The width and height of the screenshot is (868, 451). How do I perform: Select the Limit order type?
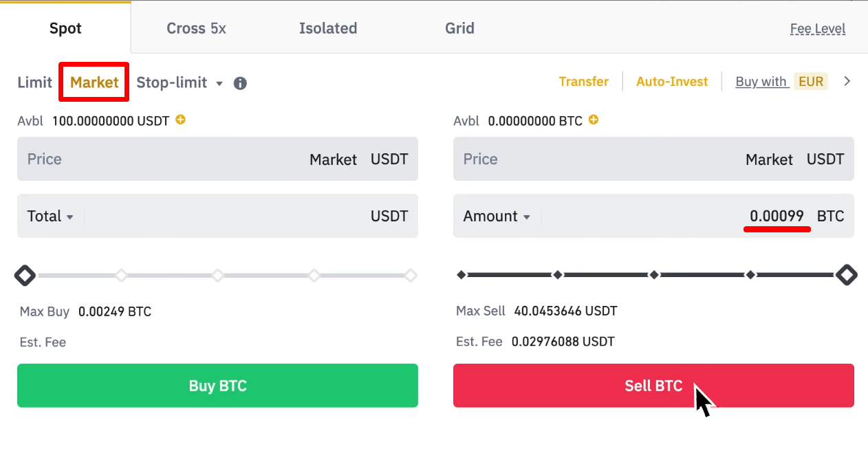(34, 82)
